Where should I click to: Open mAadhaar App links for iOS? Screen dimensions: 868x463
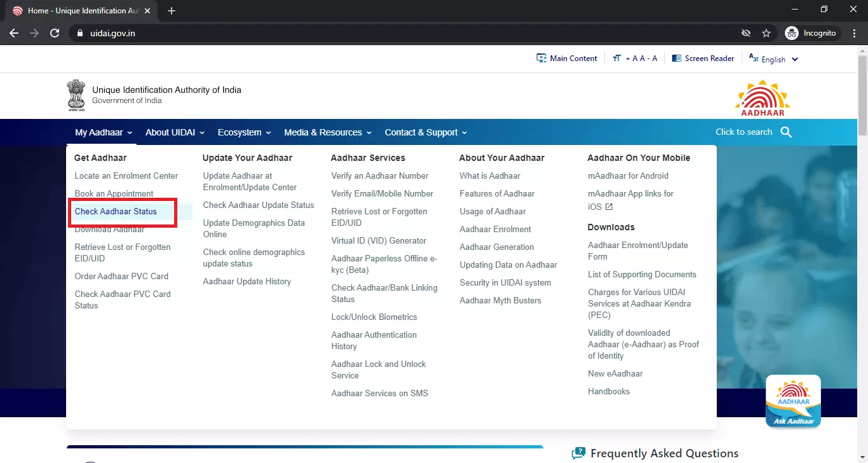(x=630, y=199)
